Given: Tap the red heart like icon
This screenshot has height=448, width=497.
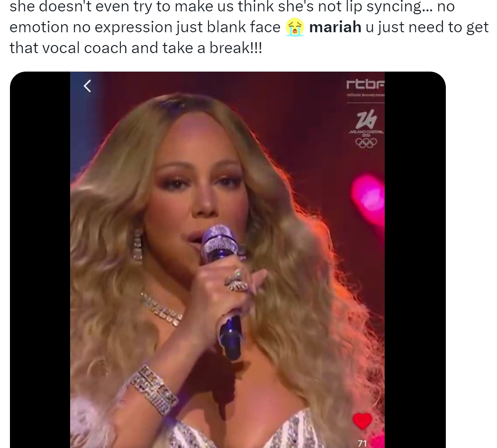Looking at the screenshot, I should [362, 421].
